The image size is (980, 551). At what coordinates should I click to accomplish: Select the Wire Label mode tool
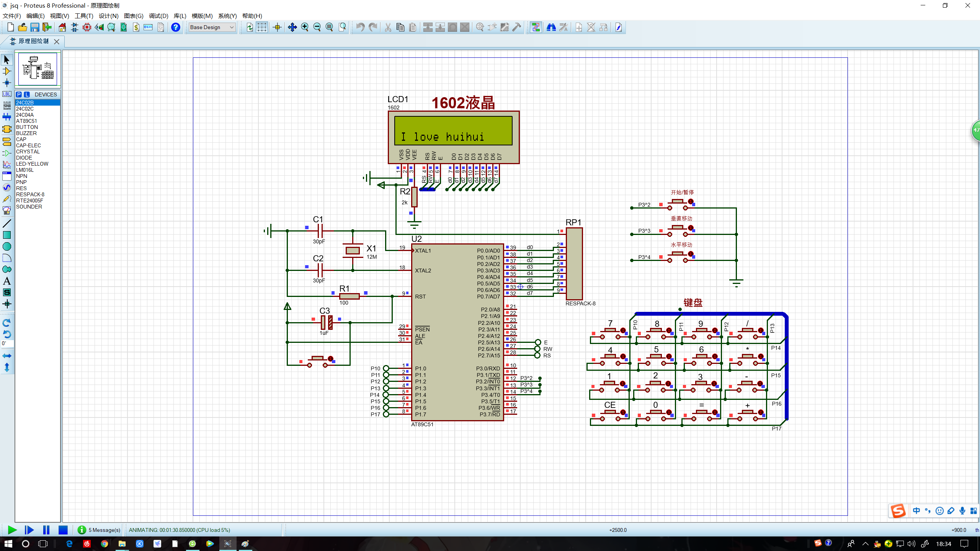click(7, 94)
